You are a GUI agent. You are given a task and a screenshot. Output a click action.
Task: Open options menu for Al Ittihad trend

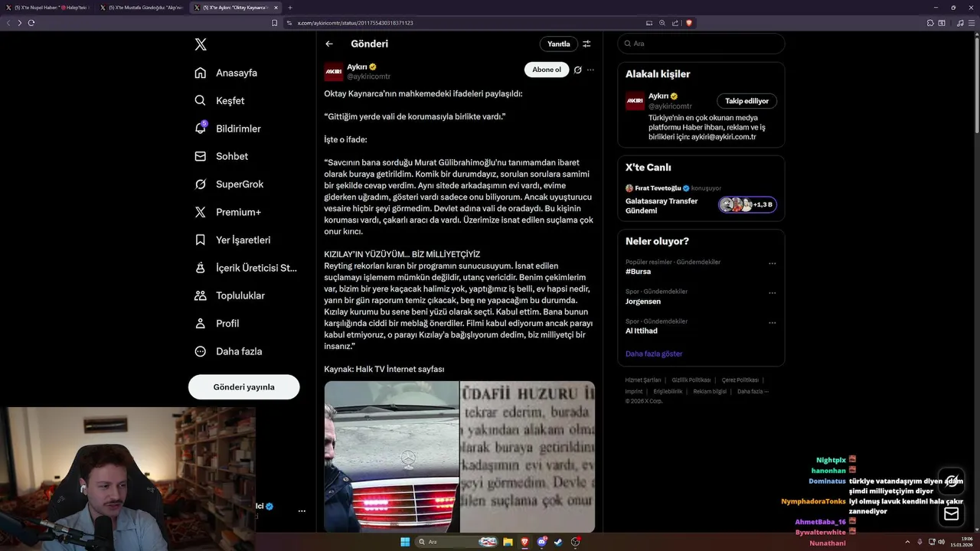(x=773, y=322)
